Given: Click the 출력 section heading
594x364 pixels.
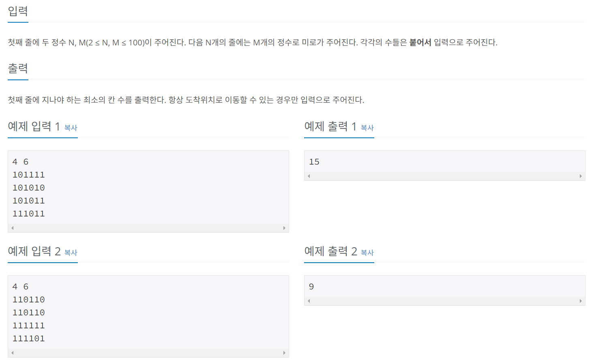Looking at the screenshot, I should pos(17,68).
